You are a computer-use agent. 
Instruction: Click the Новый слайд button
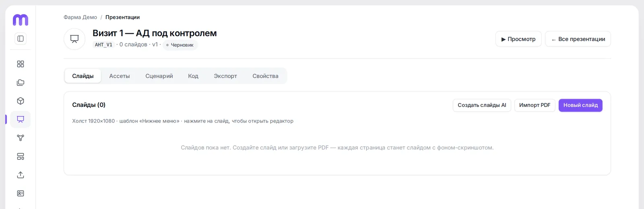[580, 105]
